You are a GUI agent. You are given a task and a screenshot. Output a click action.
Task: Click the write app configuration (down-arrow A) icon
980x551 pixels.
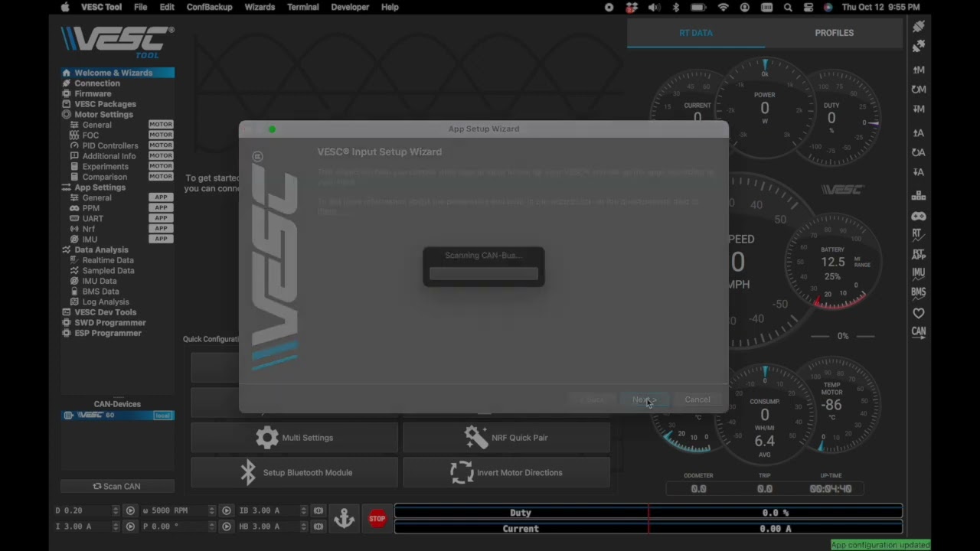click(x=919, y=172)
